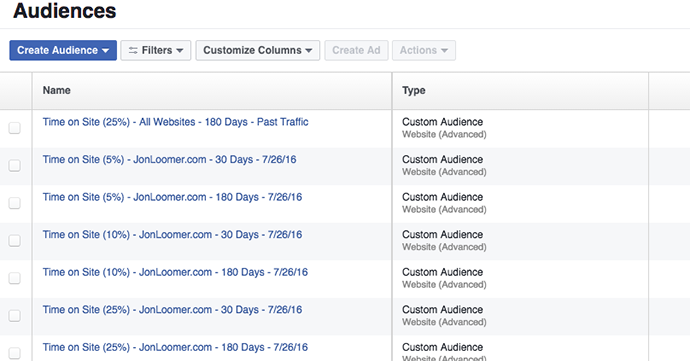
Task: Click the filter sliders icon in Filters
Action: click(x=133, y=51)
